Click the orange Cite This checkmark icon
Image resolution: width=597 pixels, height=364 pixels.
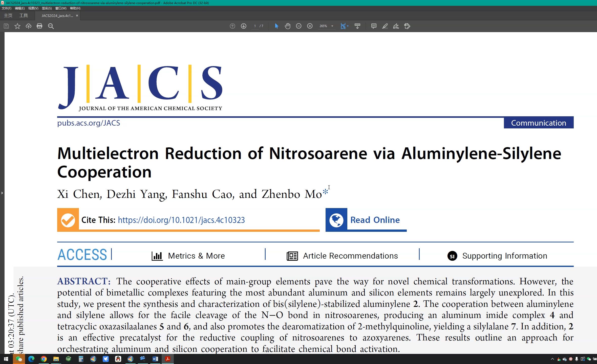68,220
